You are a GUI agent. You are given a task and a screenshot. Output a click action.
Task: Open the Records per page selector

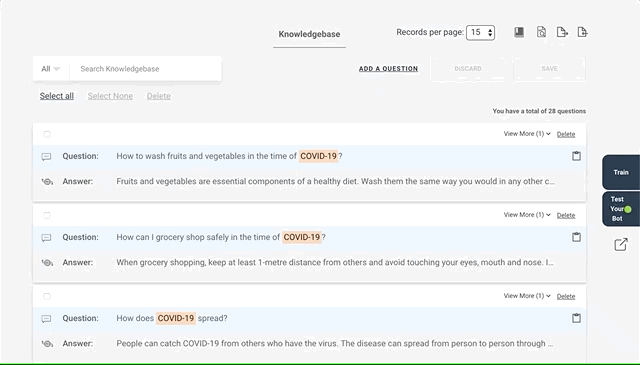480,33
